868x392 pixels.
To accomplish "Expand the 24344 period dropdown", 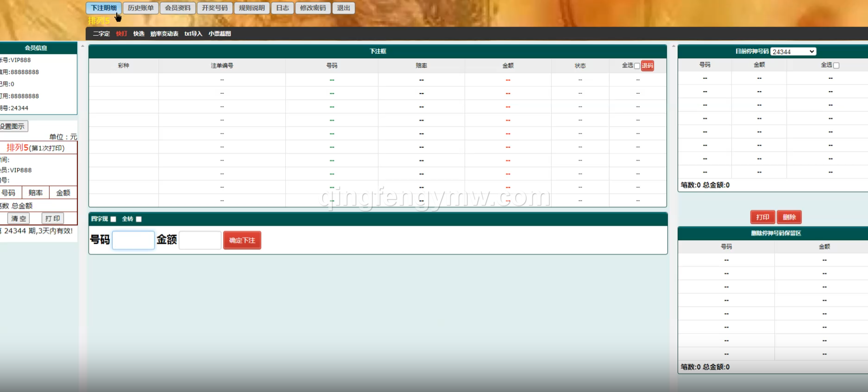I will click(793, 52).
